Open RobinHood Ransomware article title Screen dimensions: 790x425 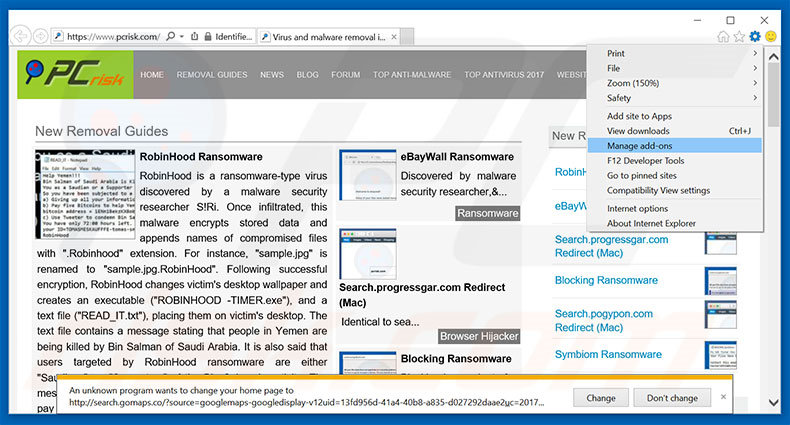click(201, 157)
